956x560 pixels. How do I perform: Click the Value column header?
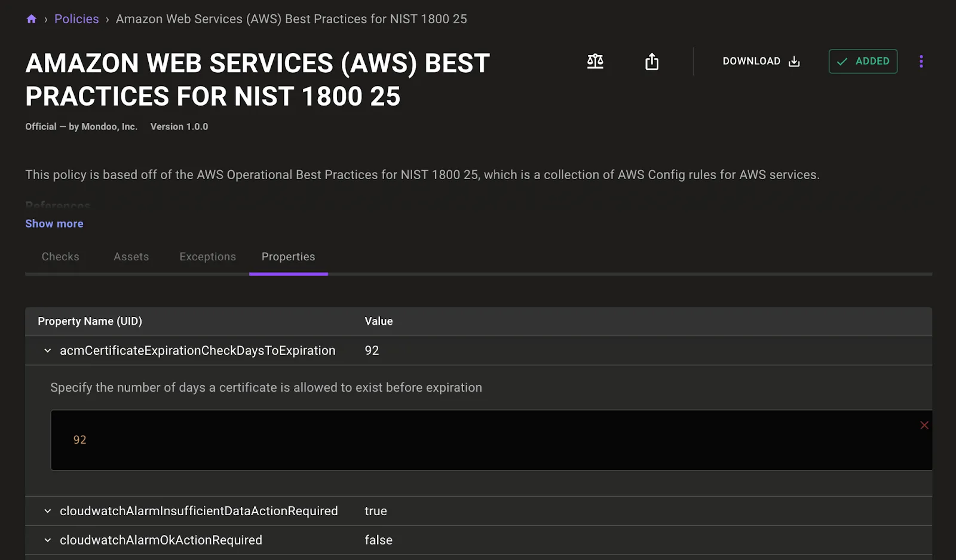click(x=379, y=321)
